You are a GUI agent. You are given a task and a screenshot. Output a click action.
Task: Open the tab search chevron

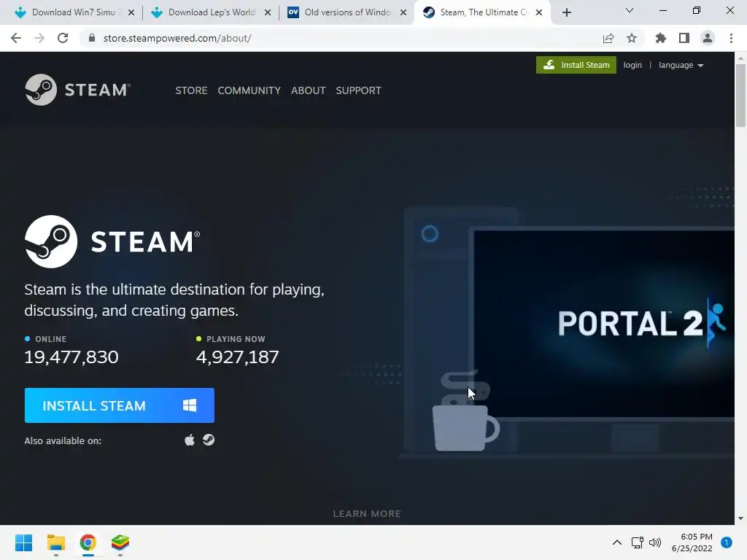point(630,10)
